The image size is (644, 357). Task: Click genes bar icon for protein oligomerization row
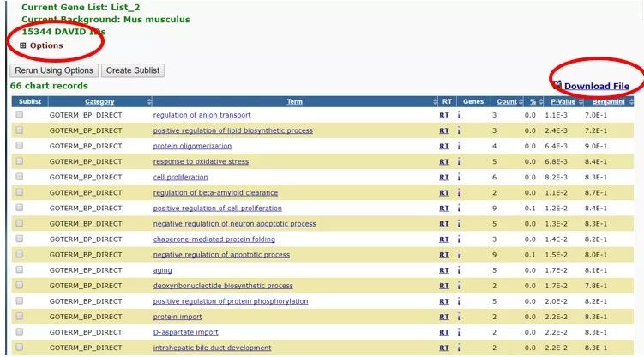coord(459,146)
